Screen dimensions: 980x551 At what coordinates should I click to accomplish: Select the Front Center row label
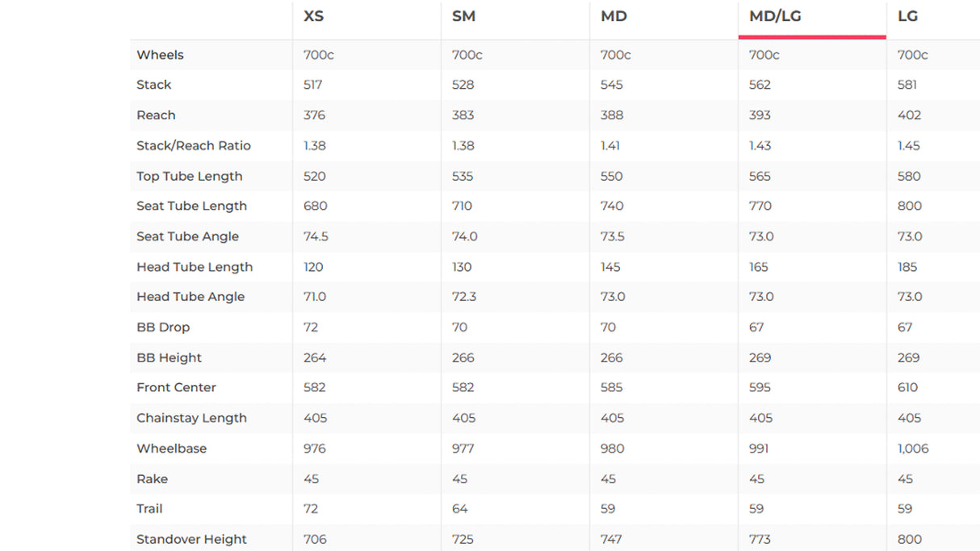coord(176,387)
